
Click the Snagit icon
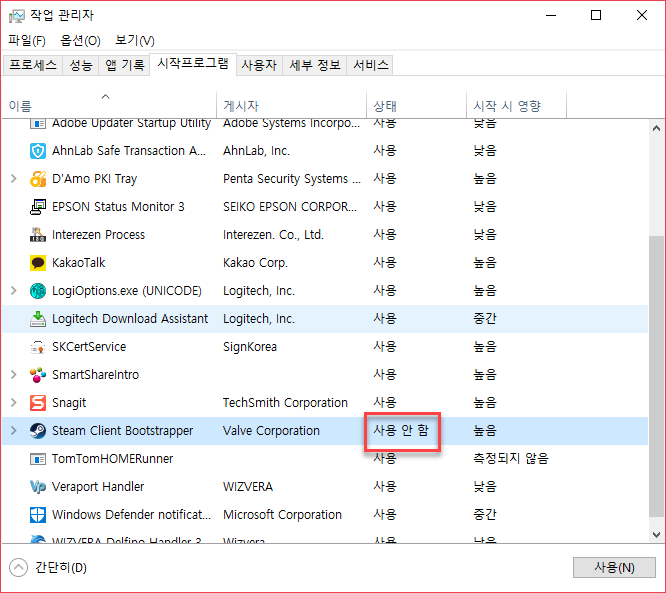[x=38, y=403]
